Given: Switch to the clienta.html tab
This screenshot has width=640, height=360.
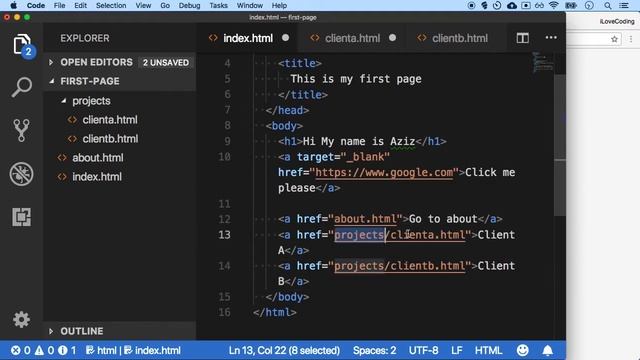Looking at the screenshot, I should (352, 38).
